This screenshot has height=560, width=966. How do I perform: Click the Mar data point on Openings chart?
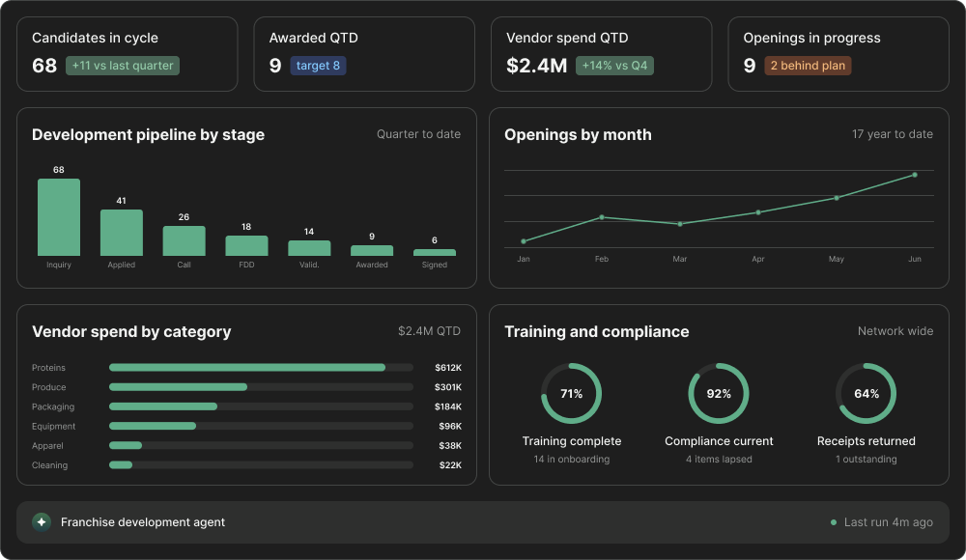click(680, 224)
